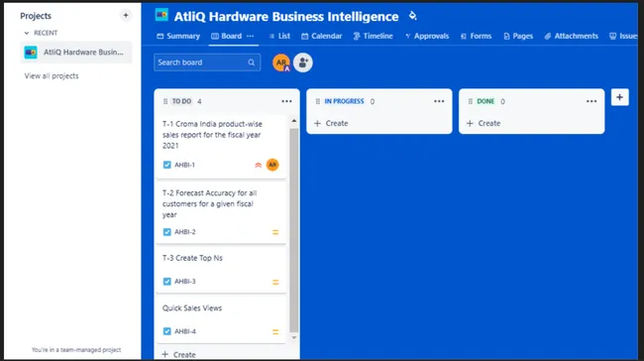This screenshot has height=361, width=644.
Task: Create an issue at bottom of TO DO column
Action: (x=178, y=354)
